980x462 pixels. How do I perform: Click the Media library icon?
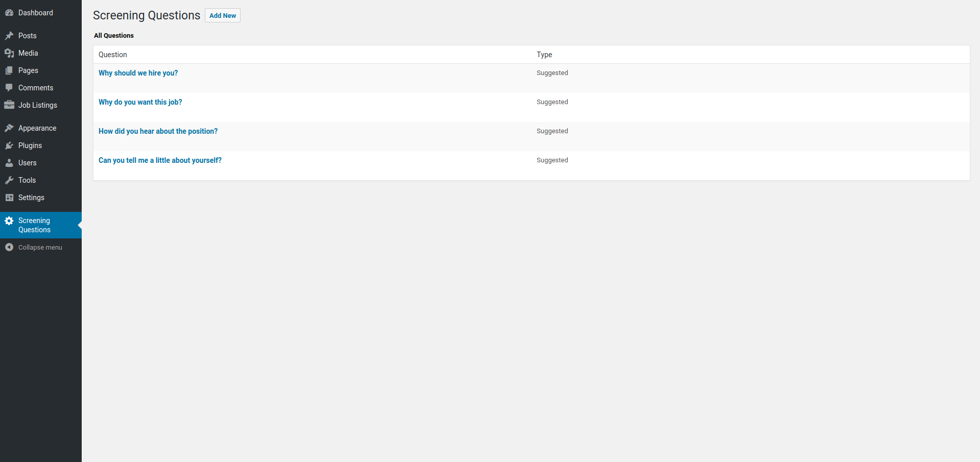(9, 53)
